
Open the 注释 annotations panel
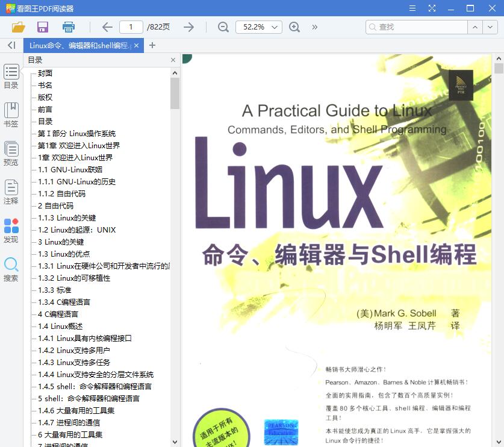(11, 192)
